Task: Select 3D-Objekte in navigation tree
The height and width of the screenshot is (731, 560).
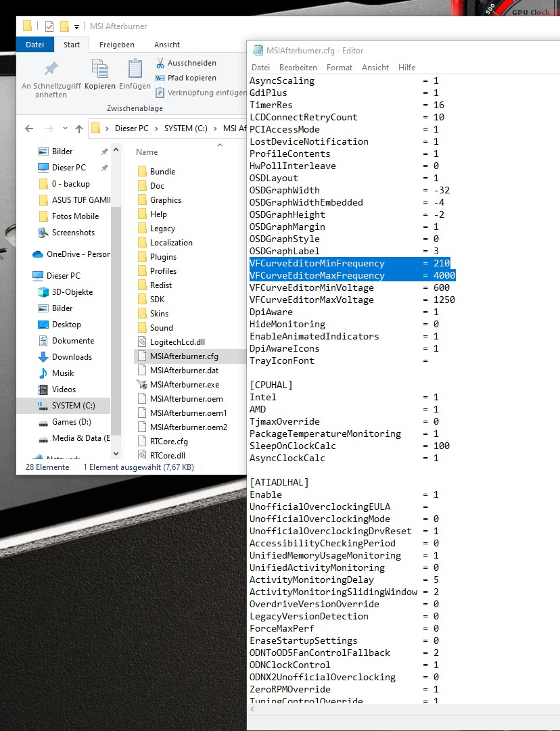Action: pyautogui.click(x=72, y=292)
